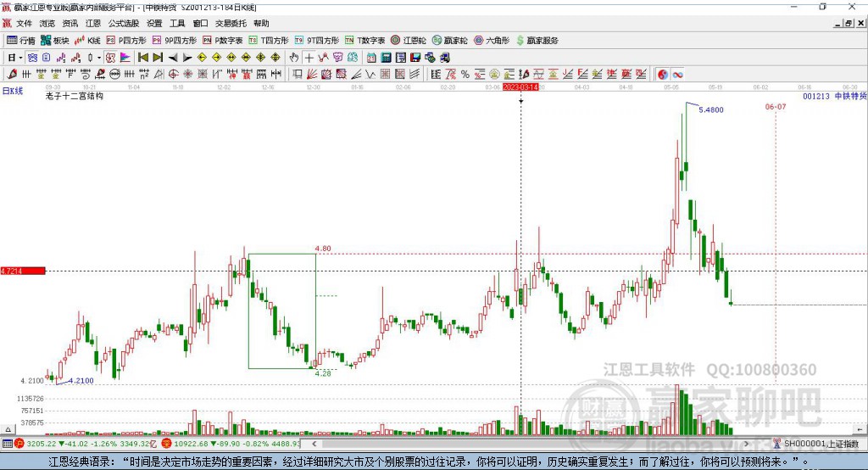Screen dimensions: 868x470
Task: Open the T数字表 tool
Action: point(364,41)
